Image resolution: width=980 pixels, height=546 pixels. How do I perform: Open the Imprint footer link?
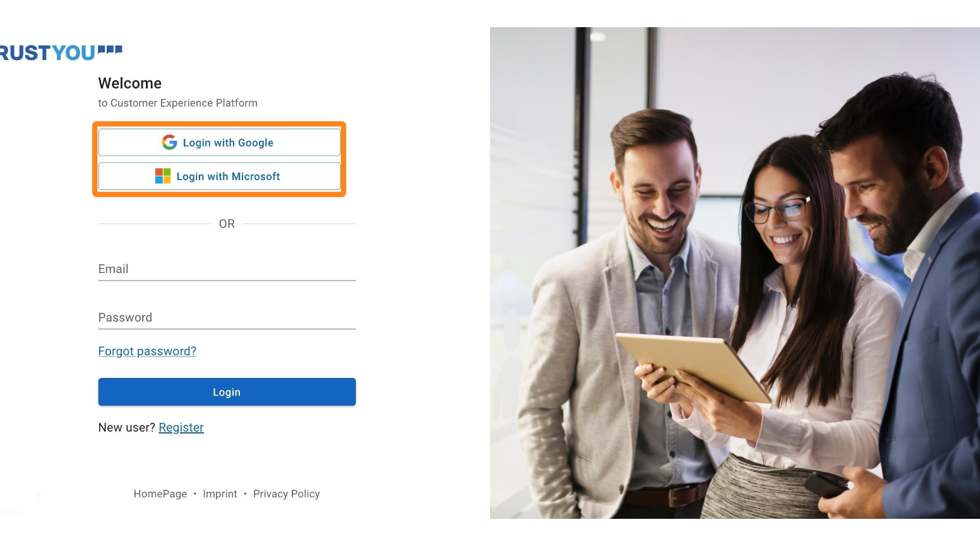220,494
